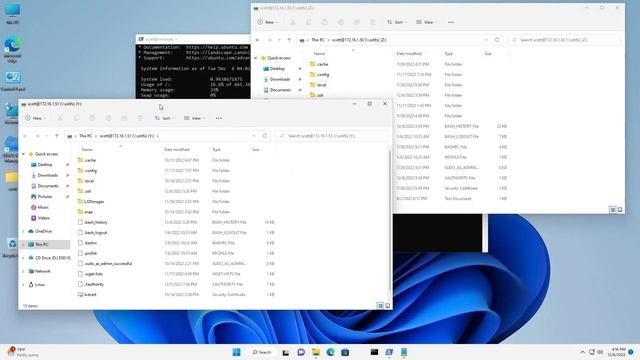Open the Sort menu in the Z: window

coord(396,22)
